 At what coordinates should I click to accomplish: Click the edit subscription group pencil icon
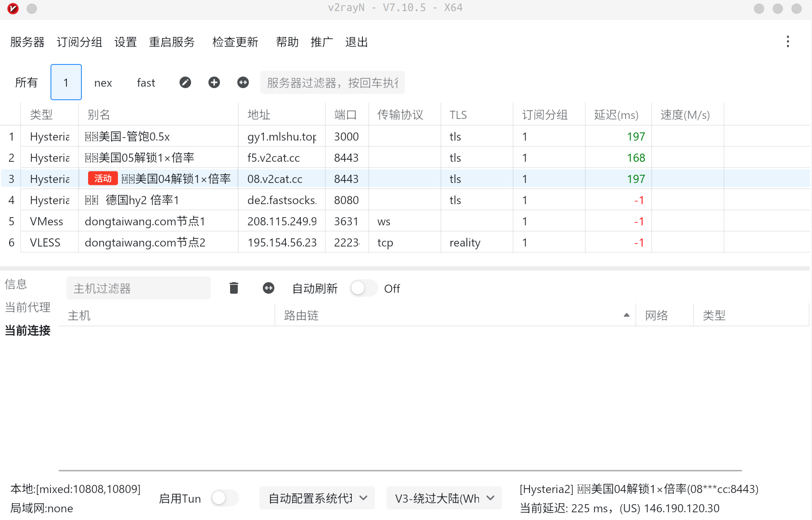click(185, 82)
